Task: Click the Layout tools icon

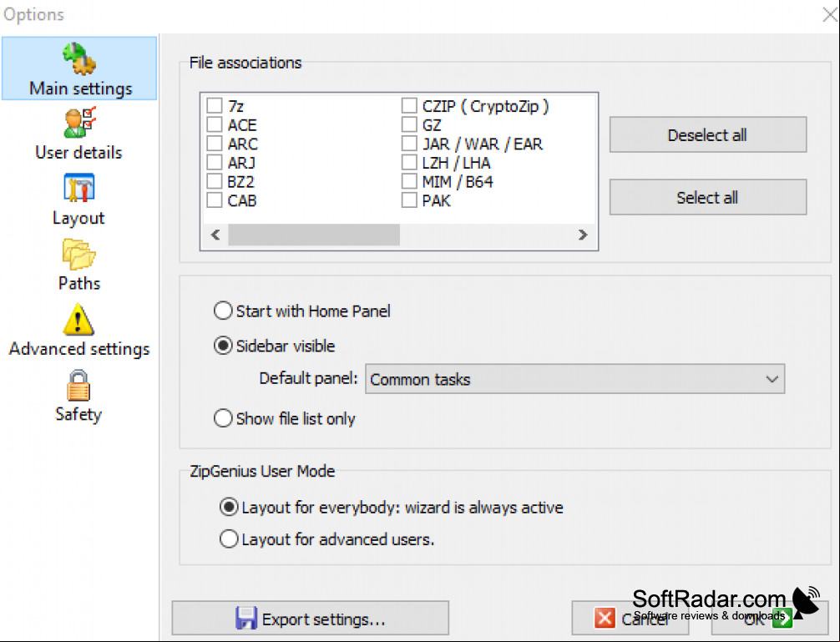Action: coord(78,188)
